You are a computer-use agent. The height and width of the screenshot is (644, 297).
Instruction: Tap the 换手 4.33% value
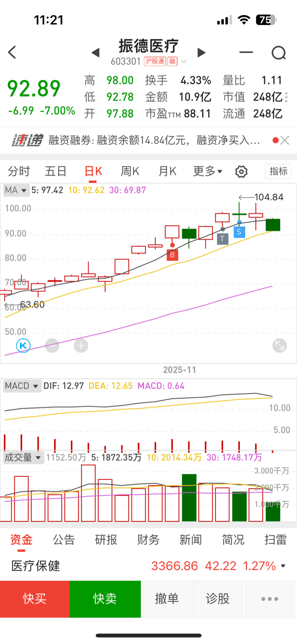click(196, 81)
